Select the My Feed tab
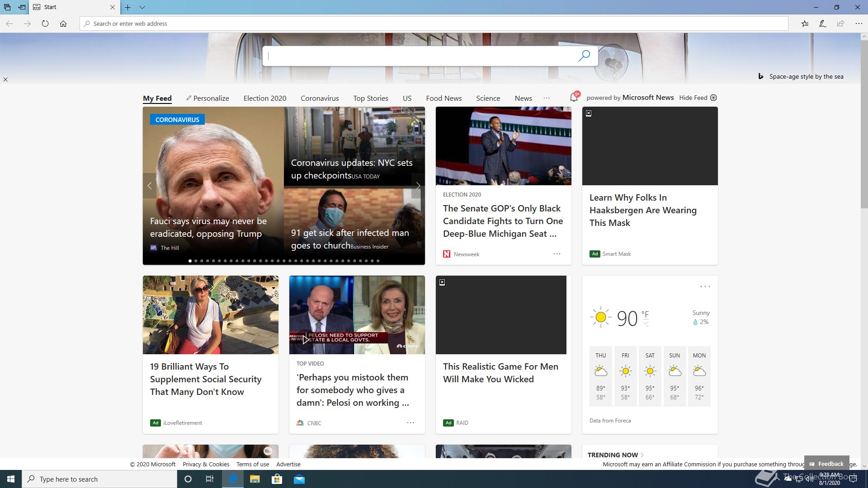This screenshot has width=868, height=488. click(157, 98)
